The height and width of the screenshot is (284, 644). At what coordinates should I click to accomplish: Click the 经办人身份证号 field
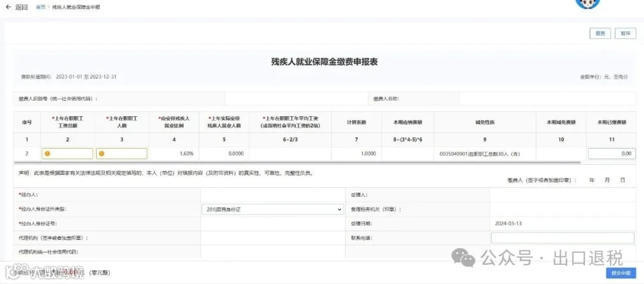coord(273,224)
